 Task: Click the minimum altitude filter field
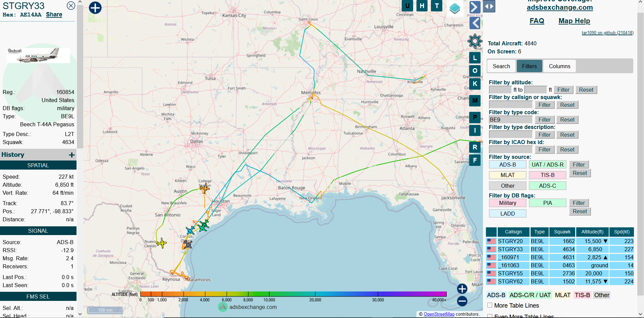pos(500,90)
